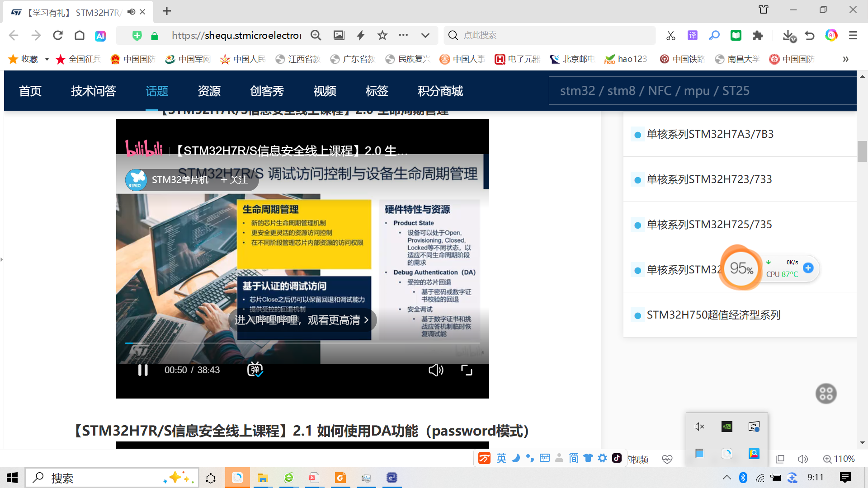
Task: Open a new browser tab
Action: coord(167,11)
